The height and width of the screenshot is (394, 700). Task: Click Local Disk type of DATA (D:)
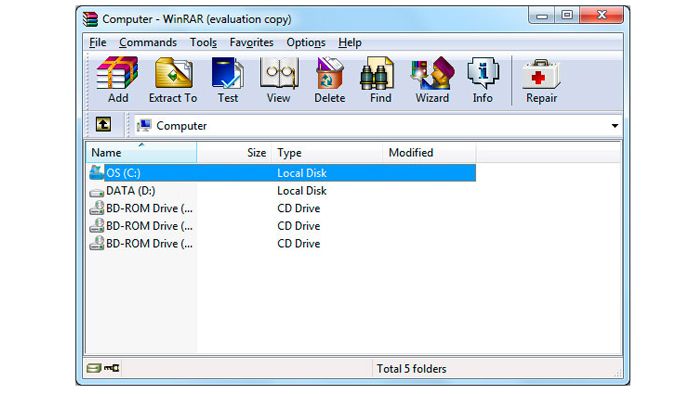[x=302, y=191]
